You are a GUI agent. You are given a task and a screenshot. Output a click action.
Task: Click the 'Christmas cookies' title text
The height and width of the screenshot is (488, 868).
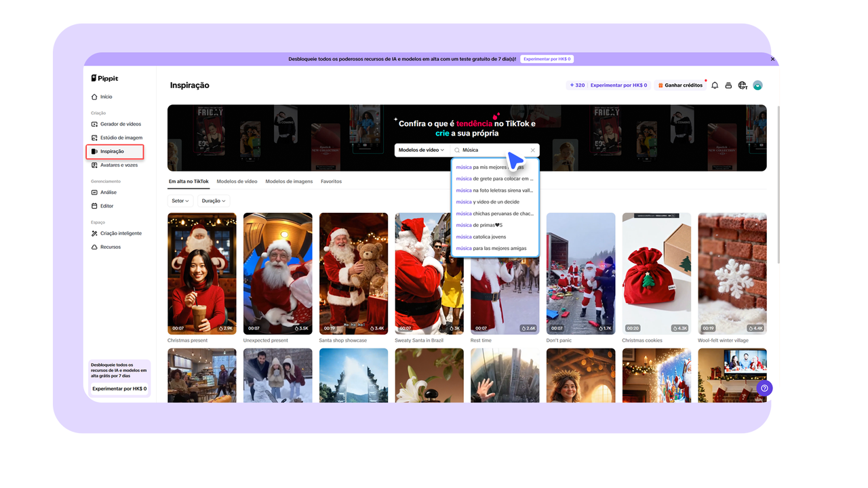[x=642, y=340]
